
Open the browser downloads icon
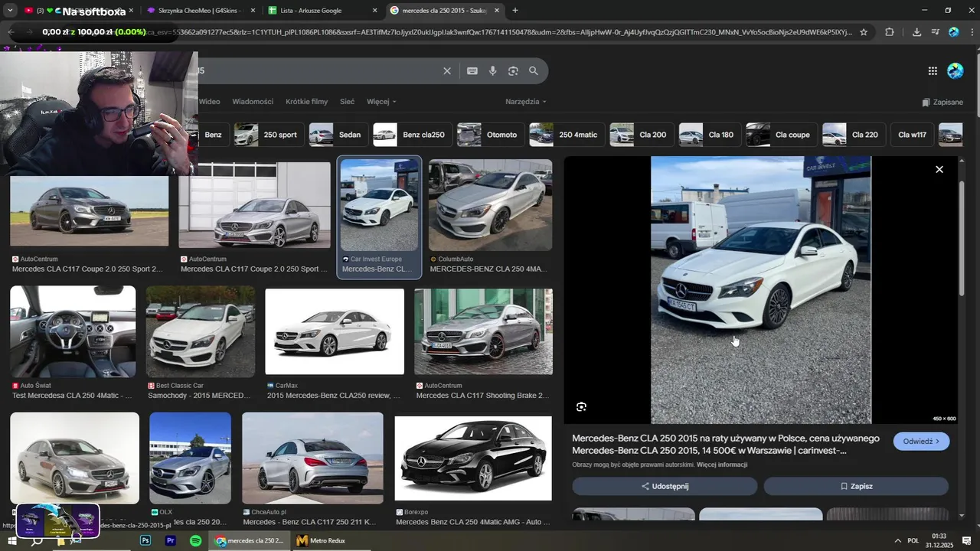tap(916, 32)
